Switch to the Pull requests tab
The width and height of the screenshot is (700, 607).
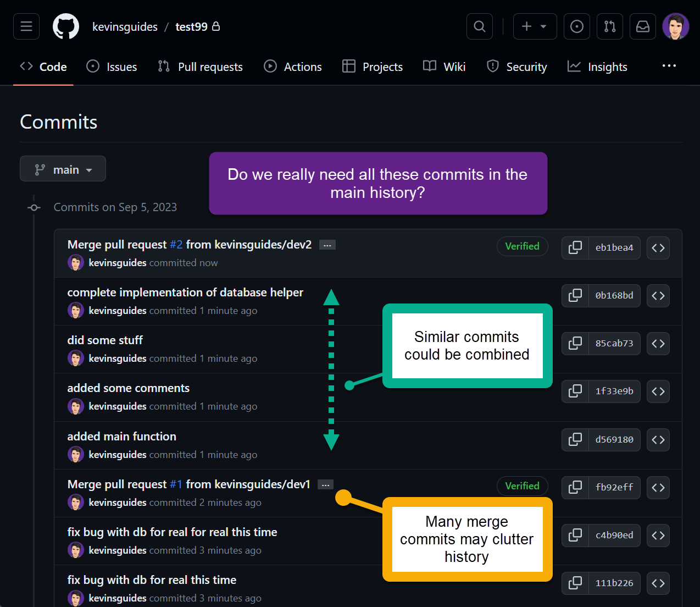(201, 67)
